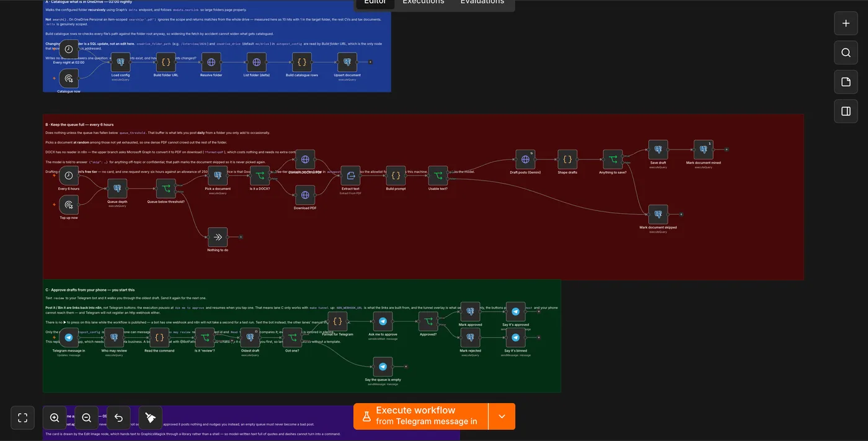The height and width of the screenshot is (441, 868).
Task: Open the 'Mark document mined' Postgres node
Action: click(x=703, y=149)
